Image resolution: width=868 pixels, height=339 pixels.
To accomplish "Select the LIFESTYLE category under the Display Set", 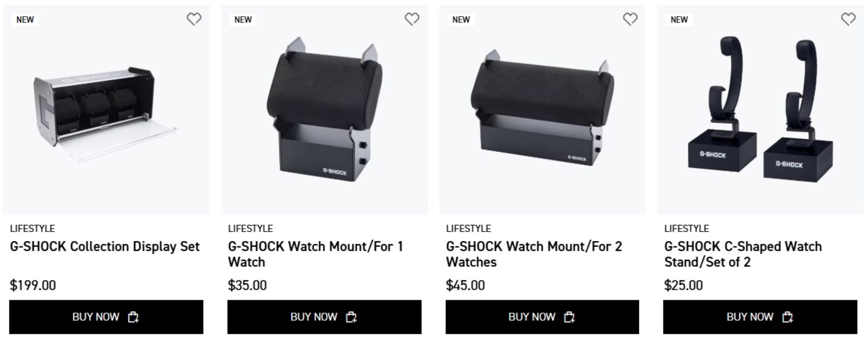I will [x=32, y=228].
